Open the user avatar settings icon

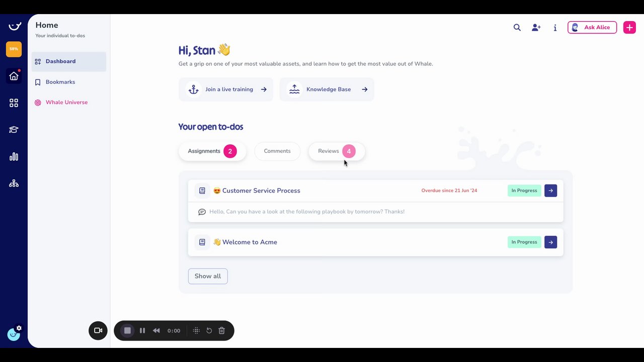point(14,333)
